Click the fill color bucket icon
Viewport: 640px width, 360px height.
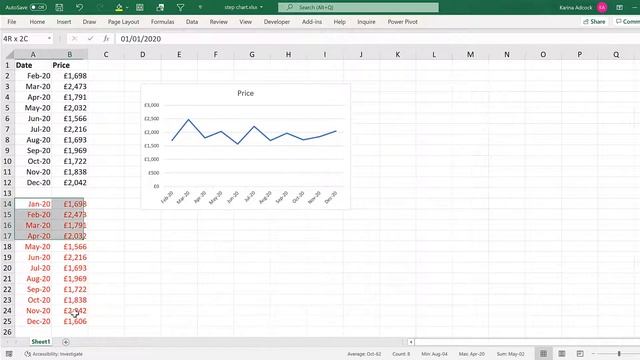pyautogui.click(x=119, y=7)
